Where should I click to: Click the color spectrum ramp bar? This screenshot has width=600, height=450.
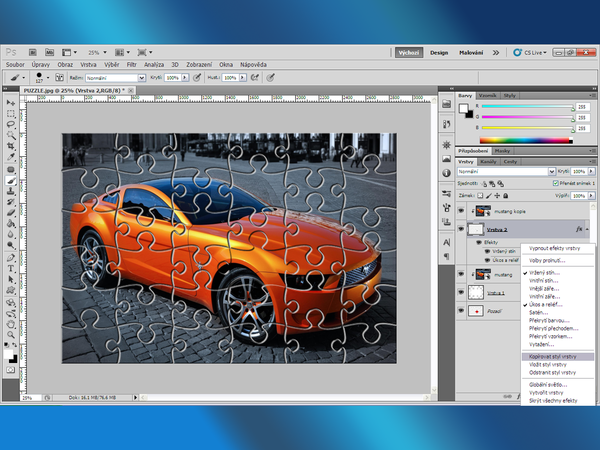click(526, 140)
